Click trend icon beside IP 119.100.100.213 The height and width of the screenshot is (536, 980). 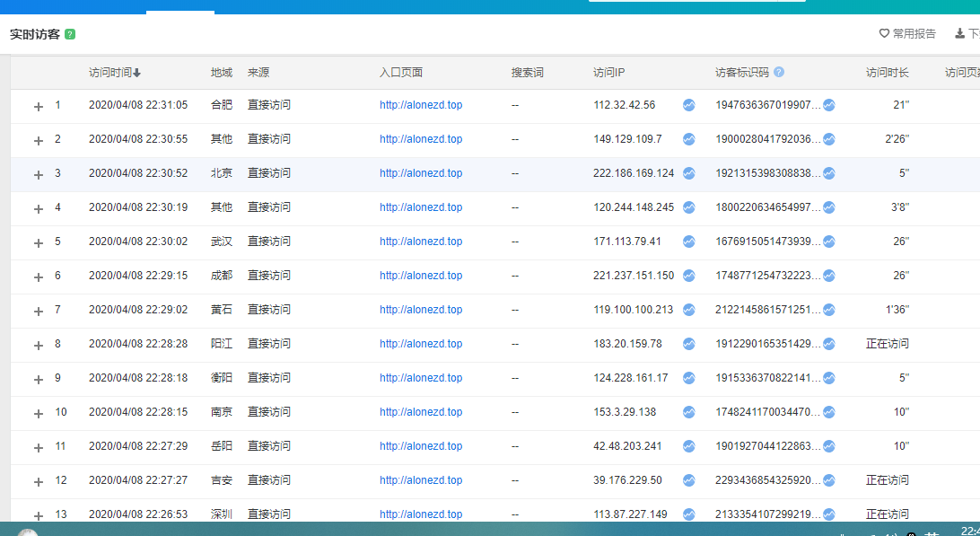[688, 310]
